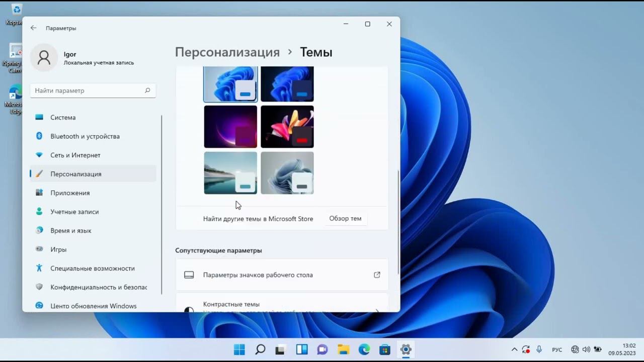Screen dimensions: 644x362
Task: Open the Bluetooth и устройства section
Action: click(85, 136)
